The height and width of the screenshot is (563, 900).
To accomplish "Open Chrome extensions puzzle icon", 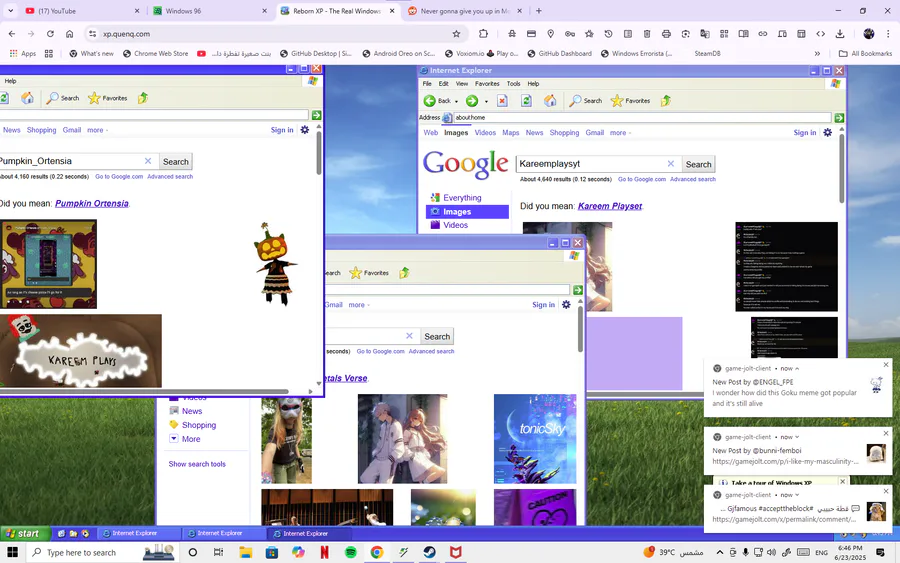I will click(483, 34).
